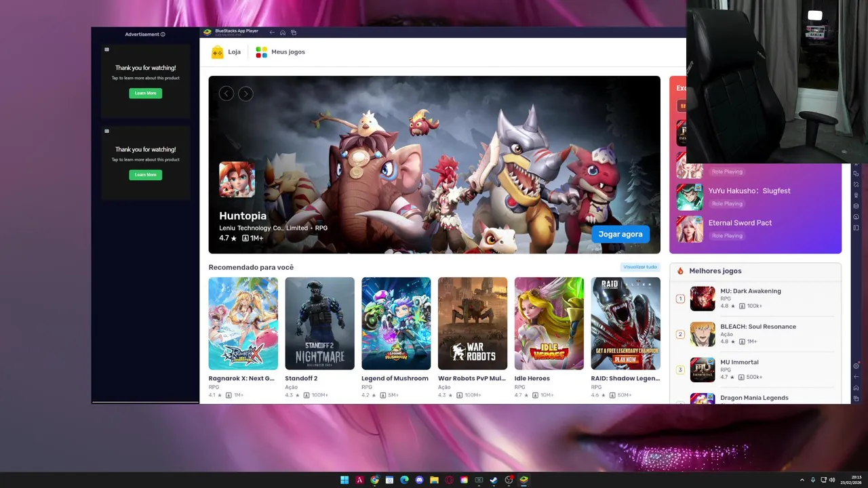Click sidebar back arrow at bottom
This screenshot has height=488, width=868.
(x=856, y=377)
